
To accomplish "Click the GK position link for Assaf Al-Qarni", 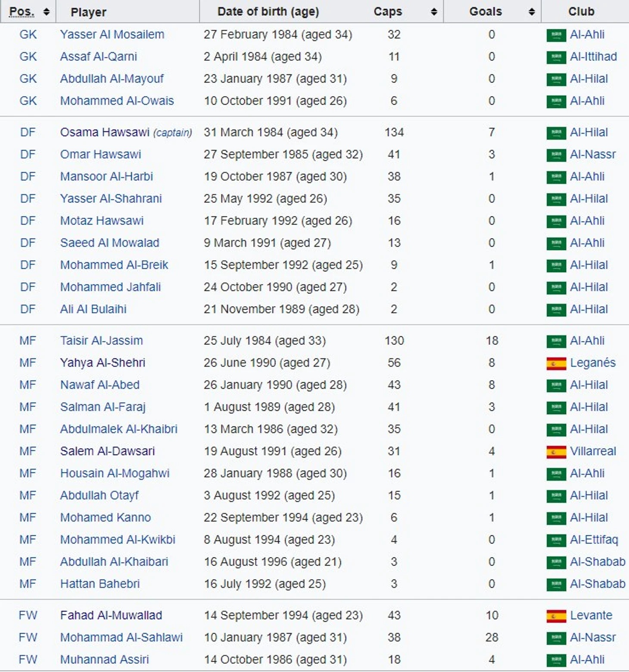I will (28, 56).
